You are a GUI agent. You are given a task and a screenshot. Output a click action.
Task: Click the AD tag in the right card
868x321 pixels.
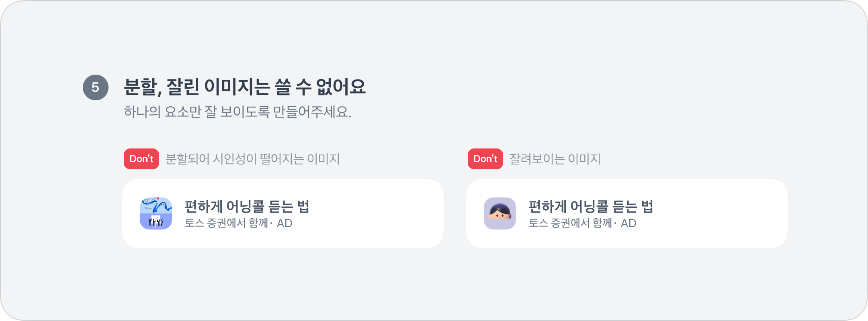point(628,223)
